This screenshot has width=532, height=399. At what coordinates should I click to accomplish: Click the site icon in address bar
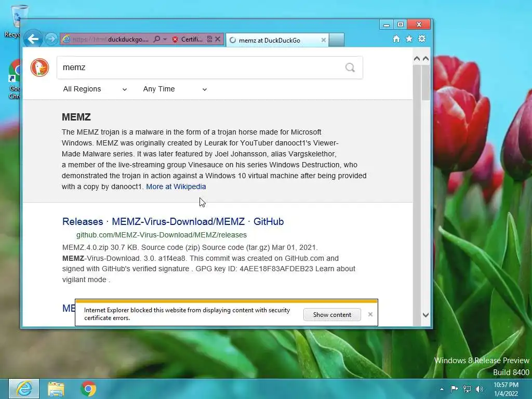click(66, 39)
